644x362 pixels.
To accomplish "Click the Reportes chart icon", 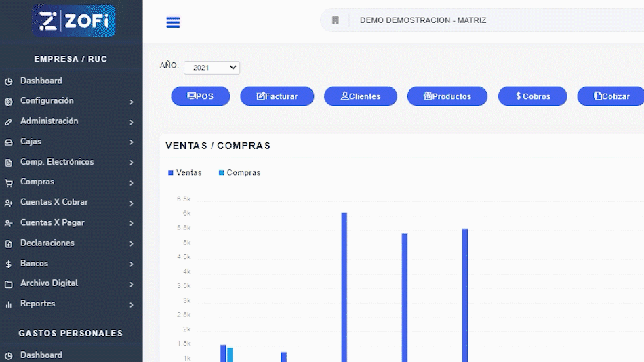I will point(8,305).
